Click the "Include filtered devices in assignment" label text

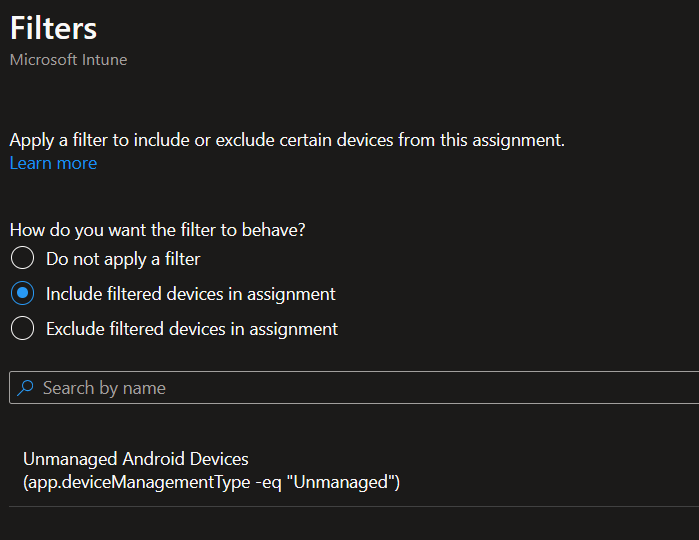[190, 294]
